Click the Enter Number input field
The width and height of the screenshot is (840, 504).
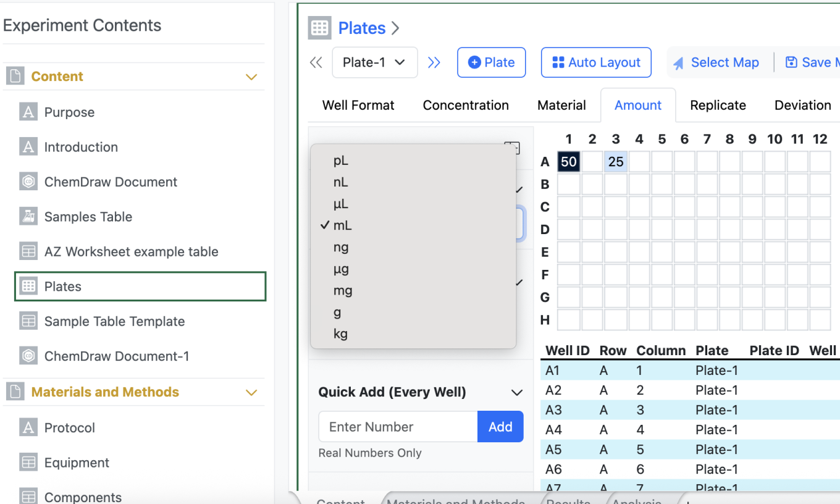tap(398, 427)
